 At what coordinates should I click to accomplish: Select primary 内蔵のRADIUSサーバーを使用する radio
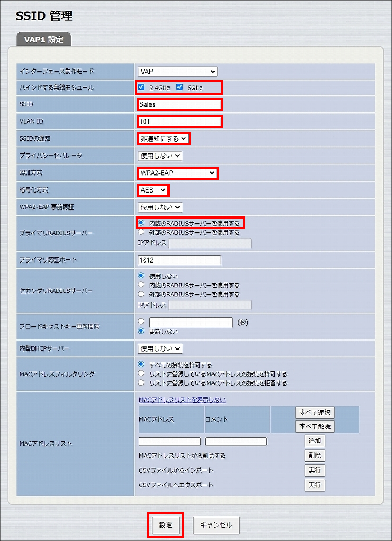[x=141, y=223]
